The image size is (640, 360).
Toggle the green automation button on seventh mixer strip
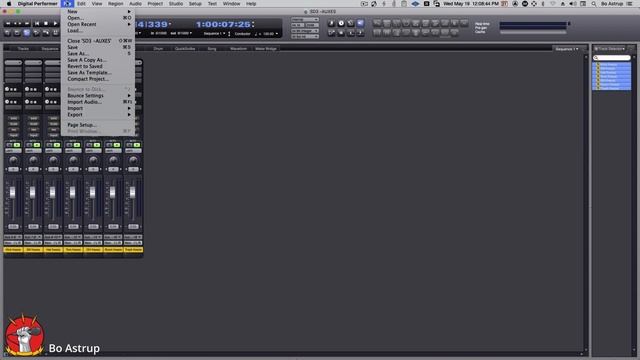coord(137,145)
